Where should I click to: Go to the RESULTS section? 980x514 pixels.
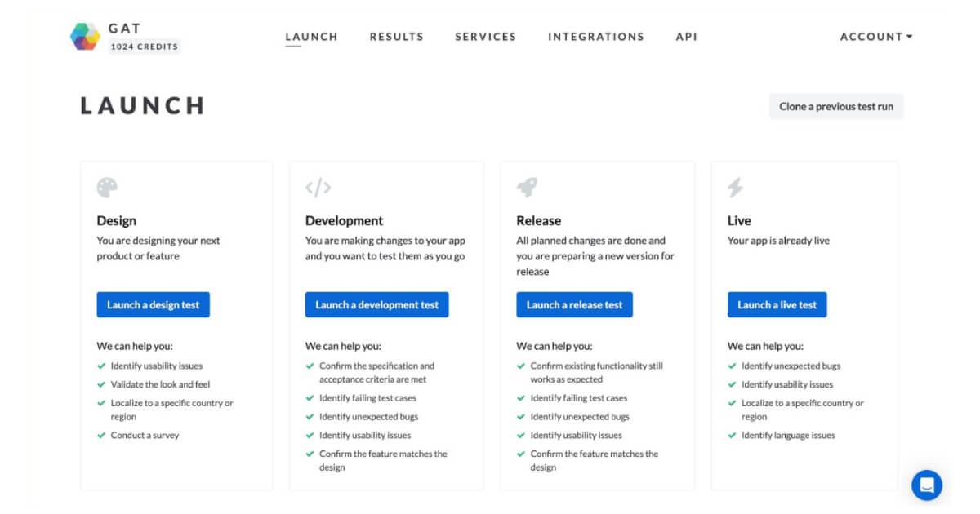coord(397,36)
